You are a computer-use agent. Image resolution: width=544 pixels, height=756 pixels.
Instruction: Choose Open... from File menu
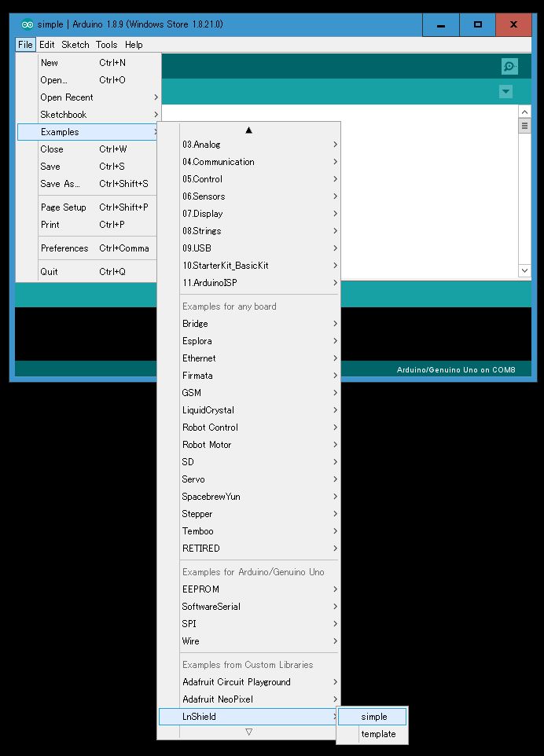[x=88, y=80]
